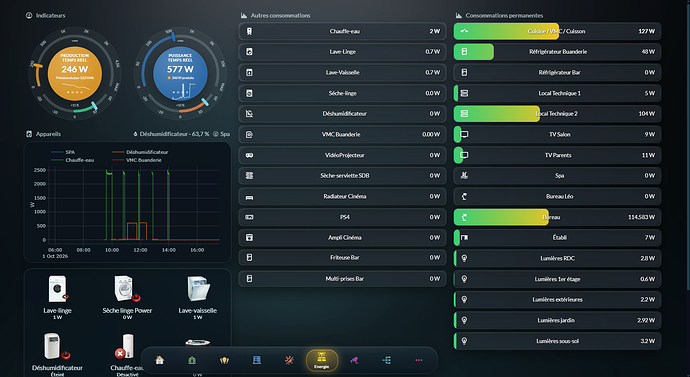This screenshot has width=690, height=377.
Task: Click the TV Parents television icon
Action: coord(464,155)
